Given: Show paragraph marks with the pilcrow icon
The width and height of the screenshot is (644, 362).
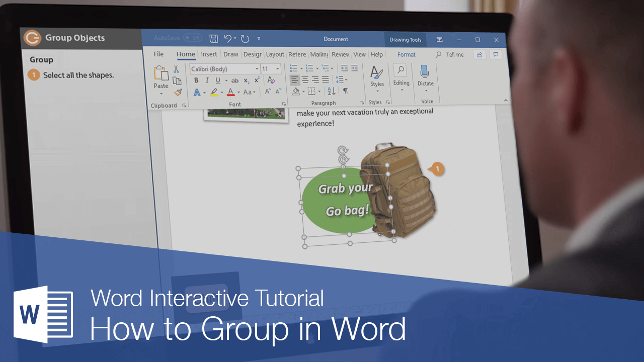Looking at the screenshot, I should 346,91.
